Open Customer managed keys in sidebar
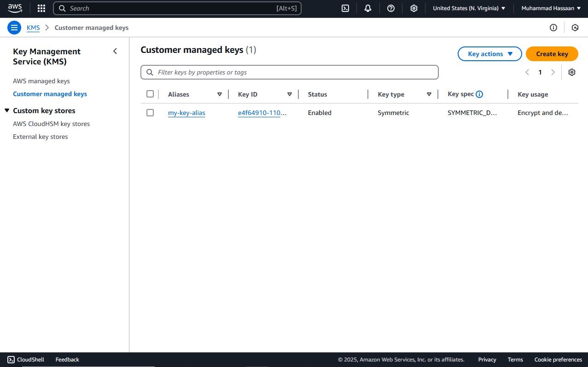Image resolution: width=588 pixels, height=367 pixels. pos(50,94)
